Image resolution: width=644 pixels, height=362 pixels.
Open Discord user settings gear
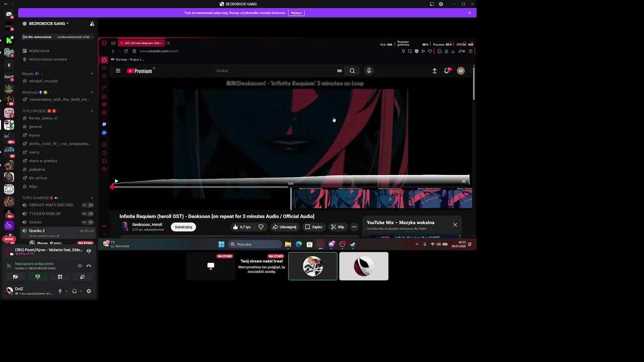click(x=89, y=291)
